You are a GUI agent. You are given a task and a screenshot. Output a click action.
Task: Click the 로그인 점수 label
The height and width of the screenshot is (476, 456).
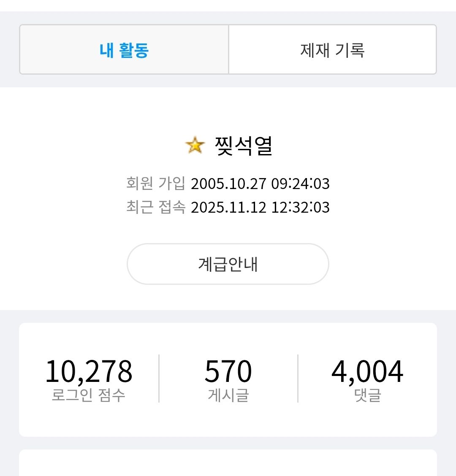coord(89,395)
